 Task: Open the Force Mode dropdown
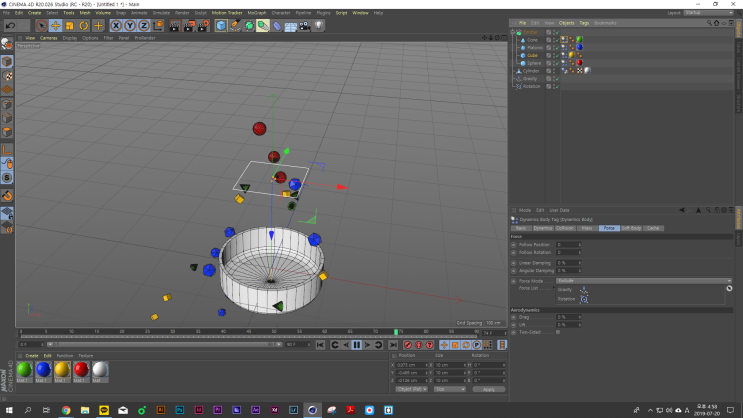pos(644,281)
